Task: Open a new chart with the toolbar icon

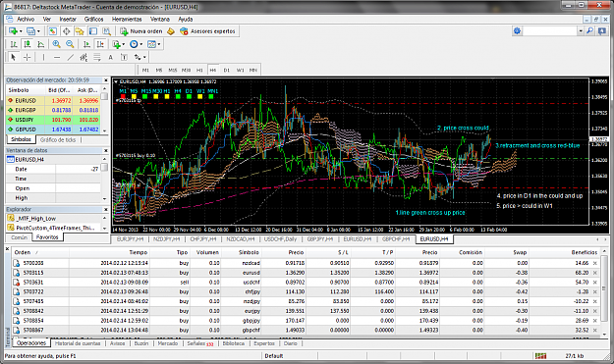Action: 13,30
